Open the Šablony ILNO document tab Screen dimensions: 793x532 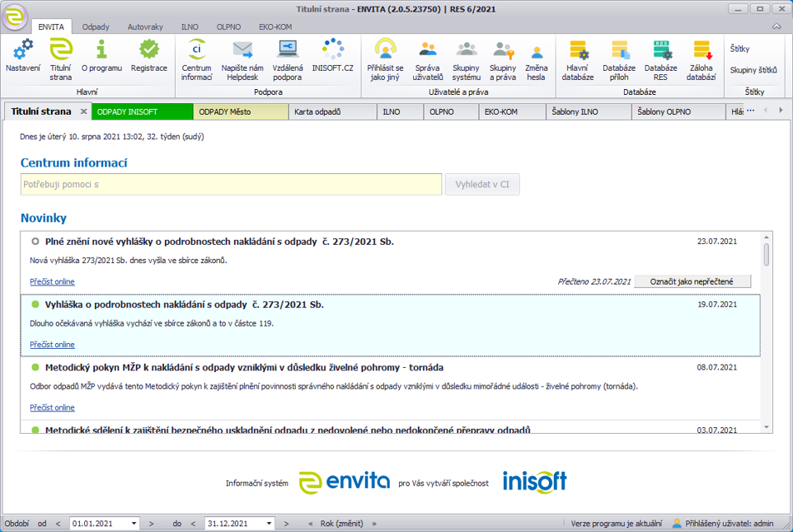(589, 112)
